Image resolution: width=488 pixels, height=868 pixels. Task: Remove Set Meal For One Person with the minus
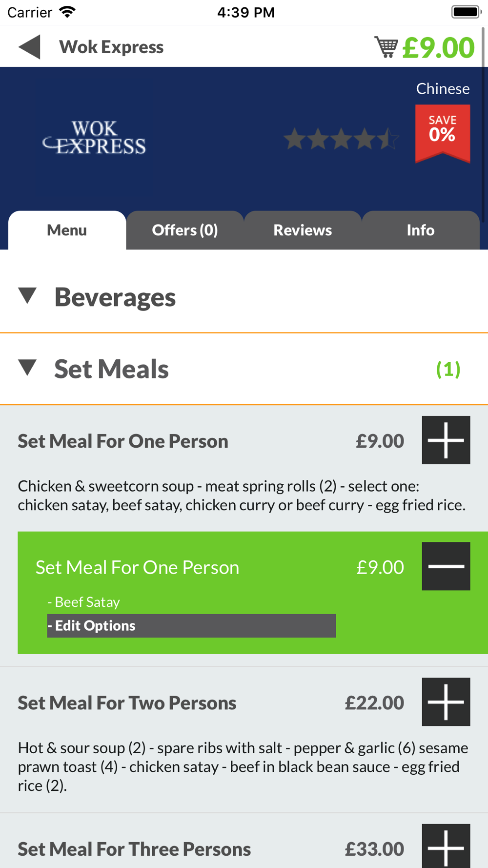pos(446,566)
